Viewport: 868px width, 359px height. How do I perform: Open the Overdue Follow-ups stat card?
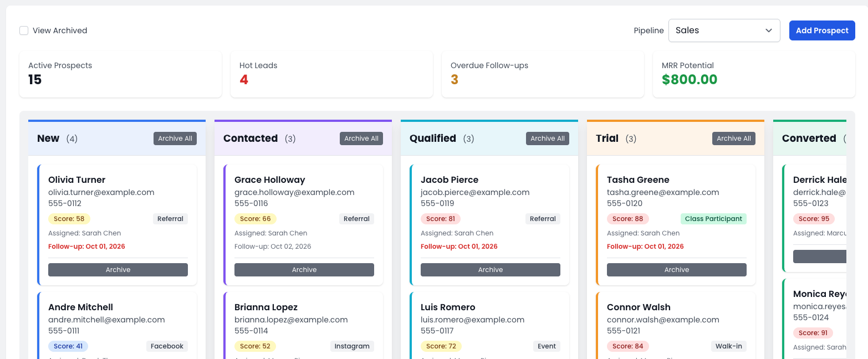pos(543,74)
